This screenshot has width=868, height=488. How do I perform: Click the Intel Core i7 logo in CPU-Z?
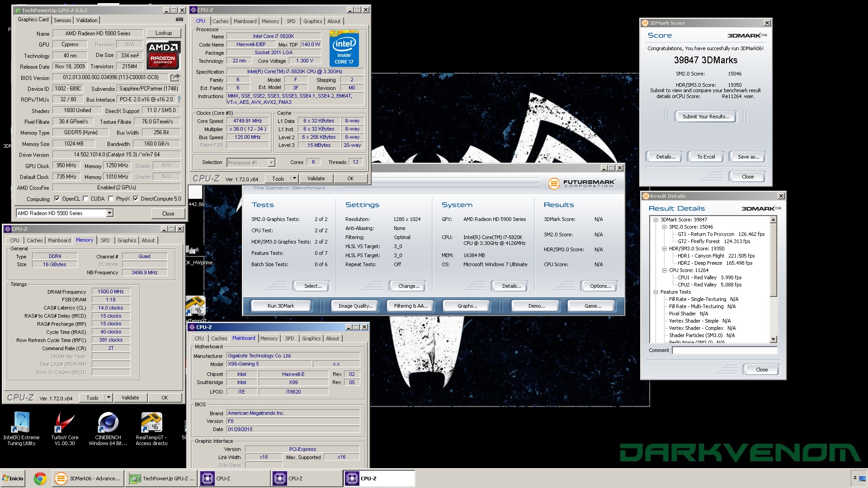pyautogui.click(x=344, y=48)
